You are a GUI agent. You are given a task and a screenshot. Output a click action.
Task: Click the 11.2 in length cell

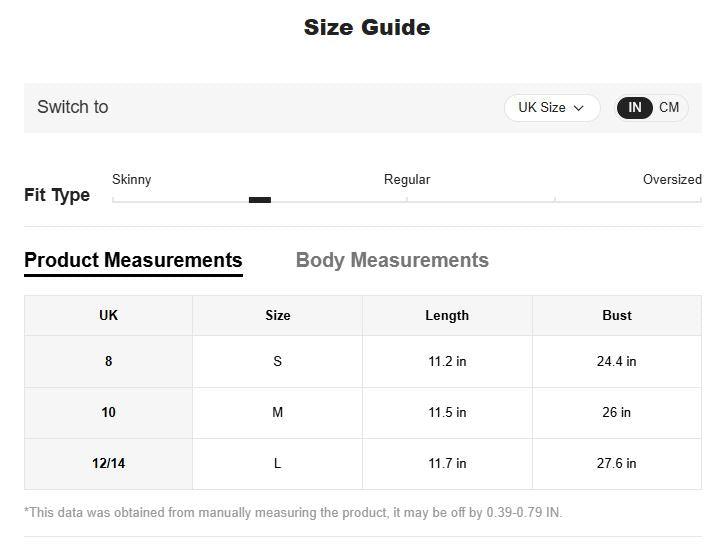(447, 361)
